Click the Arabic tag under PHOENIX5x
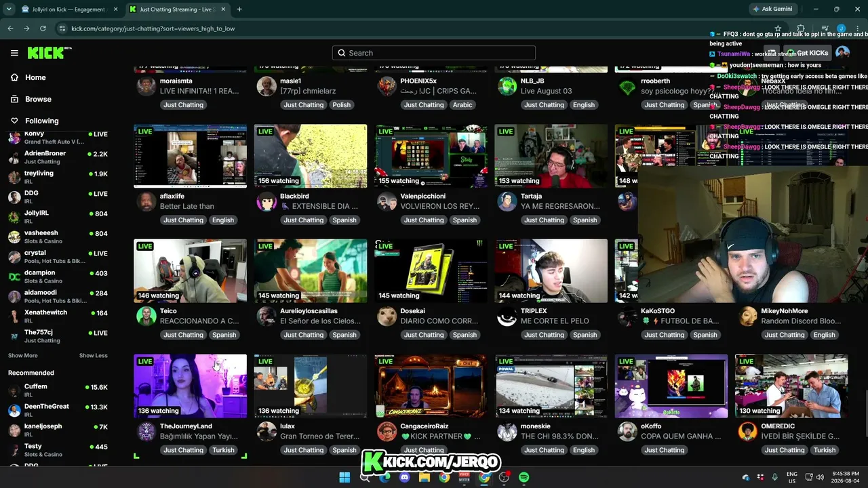This screenshot has width=868, height=488. point(462,105)
